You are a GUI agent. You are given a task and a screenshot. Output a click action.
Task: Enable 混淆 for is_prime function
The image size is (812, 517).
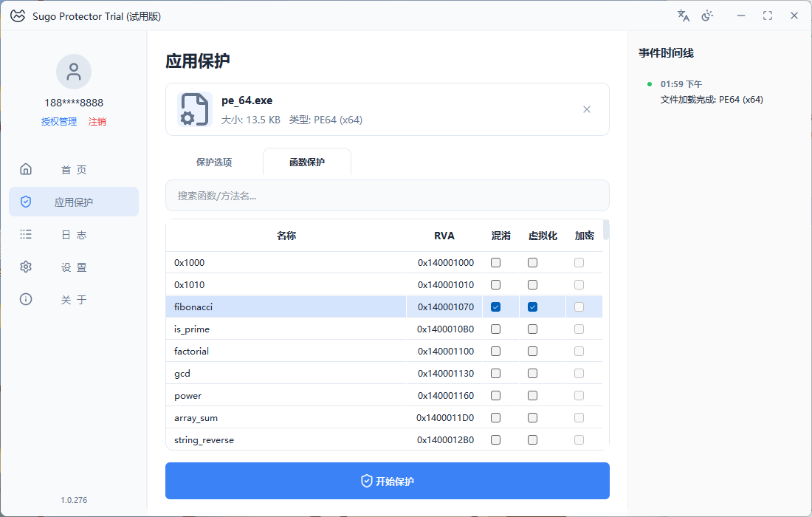point(496,329)
